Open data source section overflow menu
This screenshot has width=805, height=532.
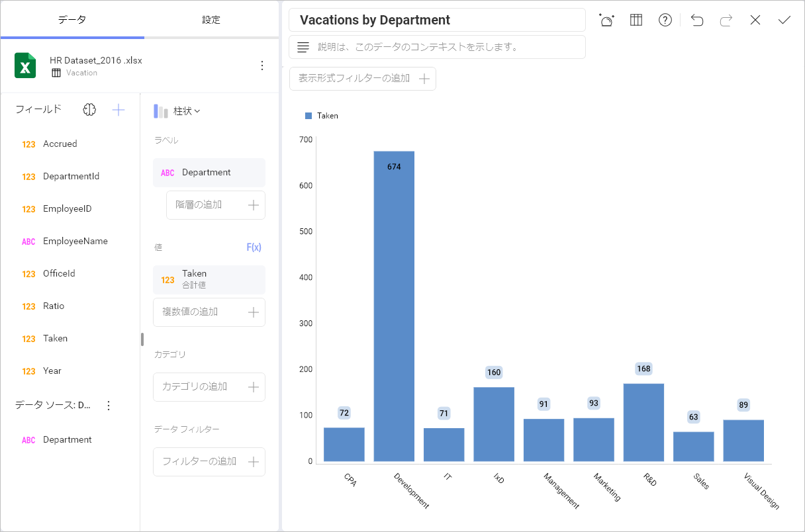point(109,406)
